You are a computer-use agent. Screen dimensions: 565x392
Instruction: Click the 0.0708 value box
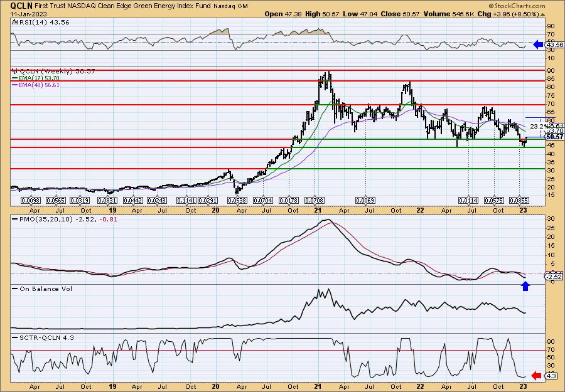(x=315, y=201)
